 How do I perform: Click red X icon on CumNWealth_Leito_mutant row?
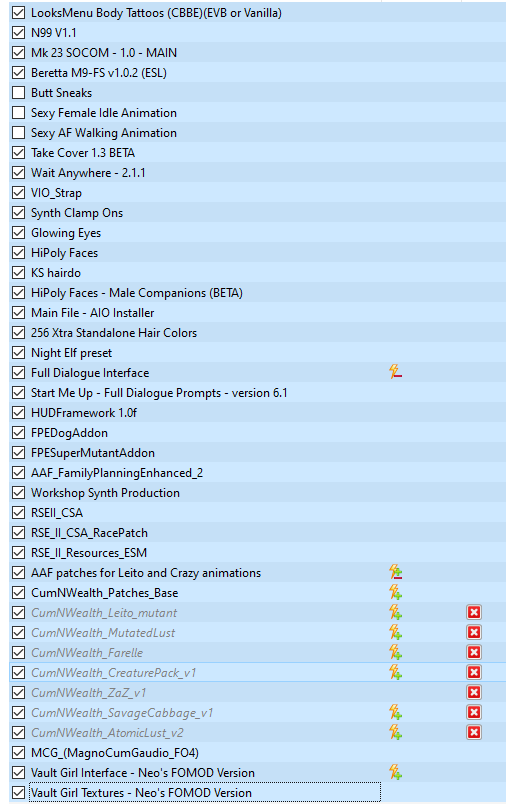pyautogui.click(x=474, y=612)
